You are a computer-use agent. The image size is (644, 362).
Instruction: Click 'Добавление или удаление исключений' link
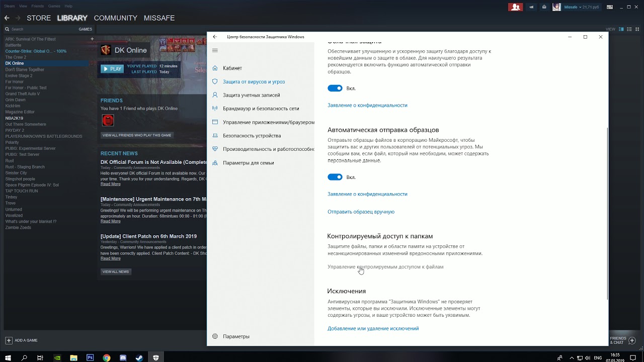coord(373,328)
